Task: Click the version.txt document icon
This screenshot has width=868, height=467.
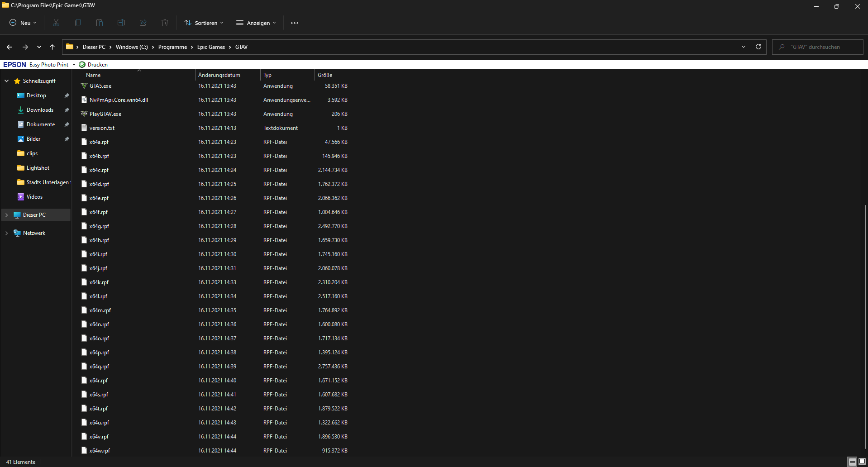Action: click(84, 128)
